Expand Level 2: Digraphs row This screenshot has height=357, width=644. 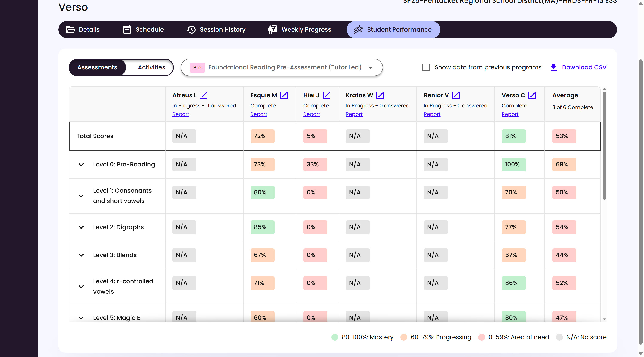pyautogui.click(x=81, y=227)
